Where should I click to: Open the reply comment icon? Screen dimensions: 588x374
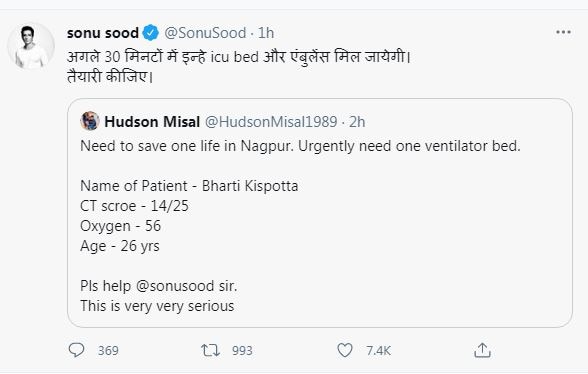point(76,350)
